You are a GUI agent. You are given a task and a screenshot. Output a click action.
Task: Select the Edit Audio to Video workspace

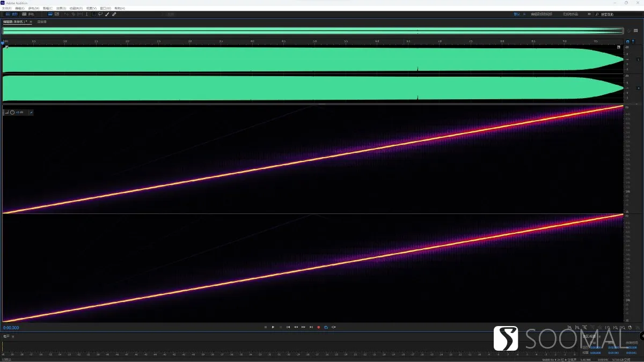[541, 14]
